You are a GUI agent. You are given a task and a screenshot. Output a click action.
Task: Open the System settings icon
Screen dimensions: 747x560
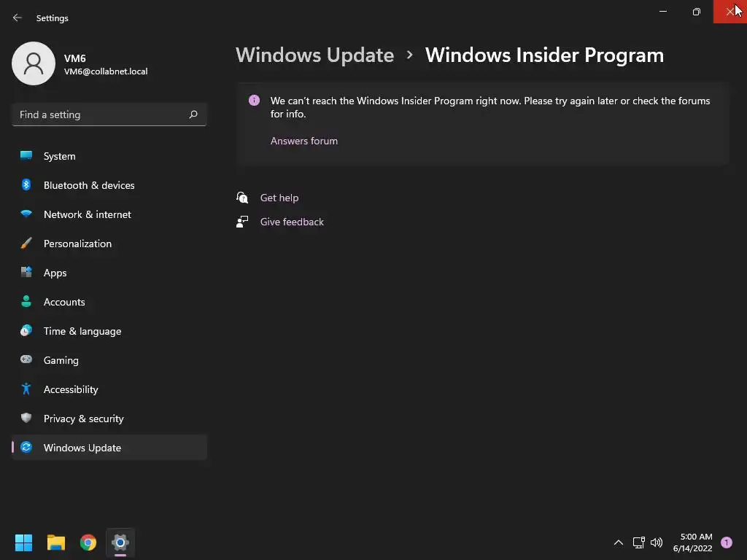26,155
